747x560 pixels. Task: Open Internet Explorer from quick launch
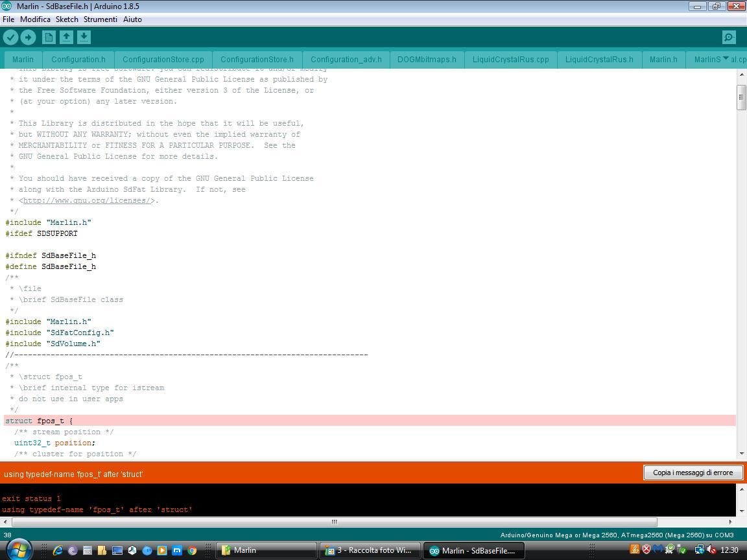[58, 550]
